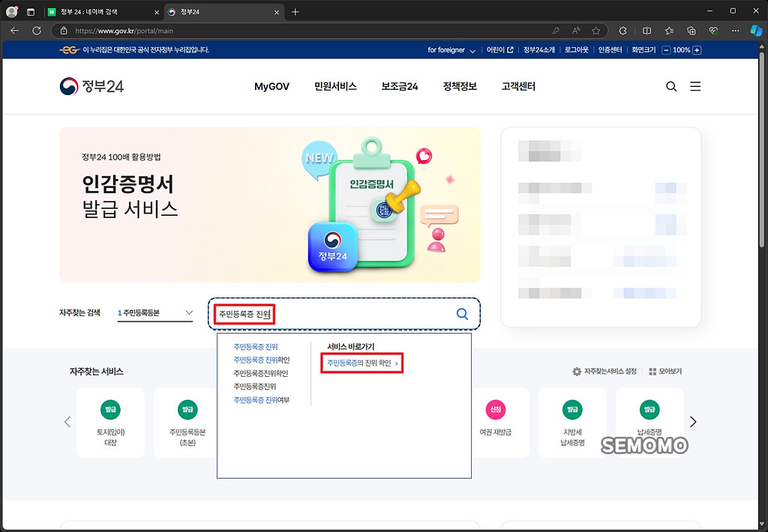
Task: Open the 인감증명서 발급 서비스 banner
Action: tap(270, 205)
